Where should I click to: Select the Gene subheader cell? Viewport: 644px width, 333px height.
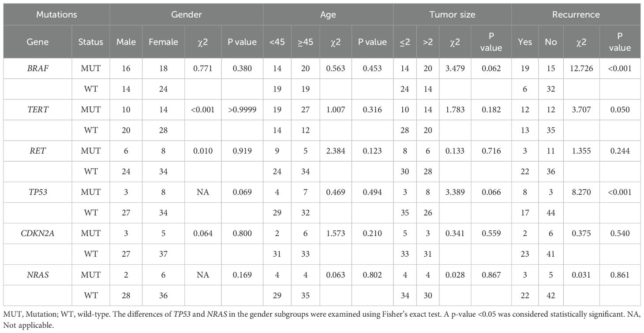coord(37,42)
